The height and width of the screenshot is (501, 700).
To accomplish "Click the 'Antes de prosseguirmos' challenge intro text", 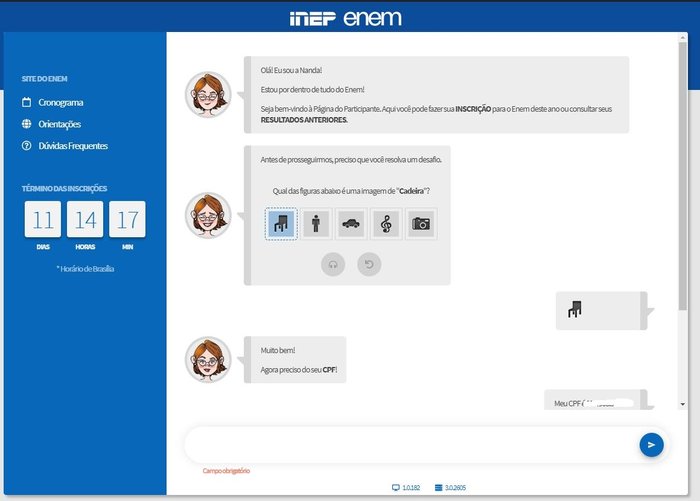I will point(351,160).
